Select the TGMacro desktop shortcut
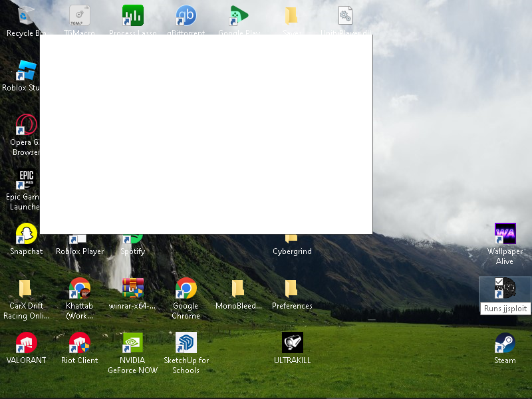Viewport: 532px width, 399px height. pyautogui.click(x=79, y=15)
